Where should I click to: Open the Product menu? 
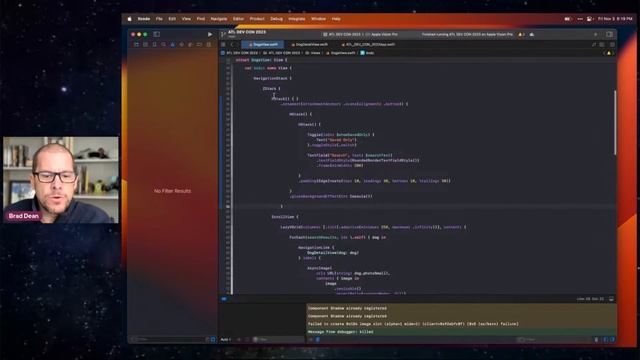coord(257,19)
